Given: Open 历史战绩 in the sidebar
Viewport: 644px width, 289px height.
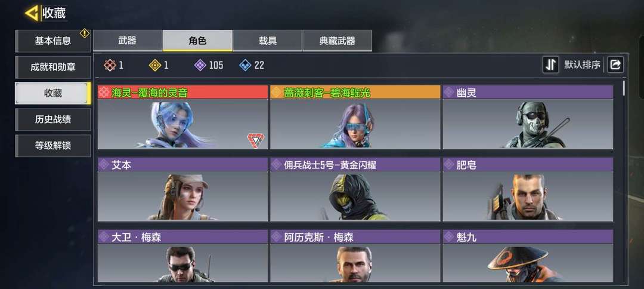Looking at the screenshot, I should click(53, 119).
